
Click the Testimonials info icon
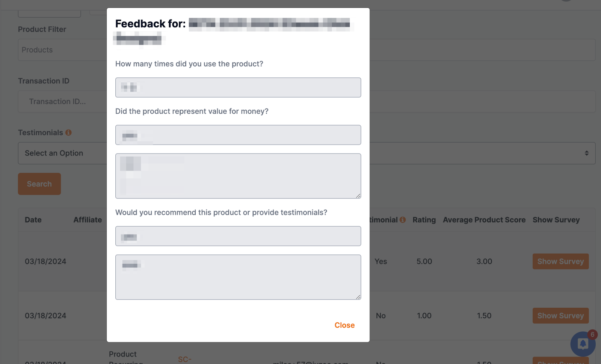[68, 132]
